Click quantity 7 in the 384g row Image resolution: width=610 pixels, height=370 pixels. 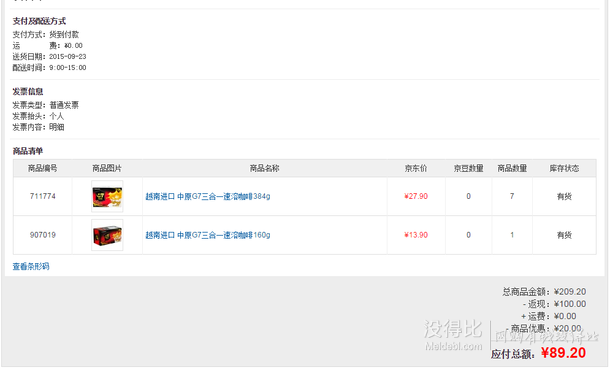tap(512, 196)
